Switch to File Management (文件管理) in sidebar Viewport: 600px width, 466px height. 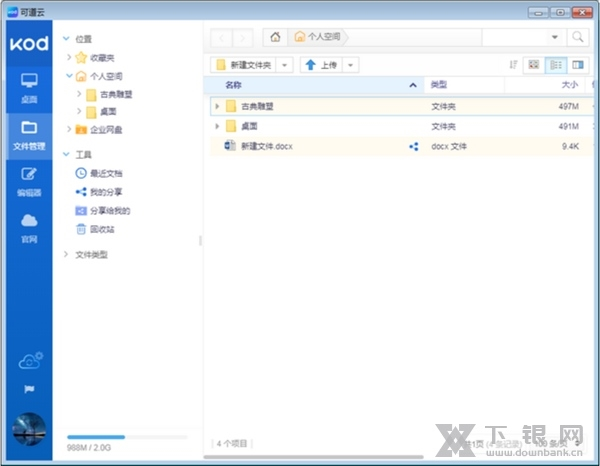point(29,136)
